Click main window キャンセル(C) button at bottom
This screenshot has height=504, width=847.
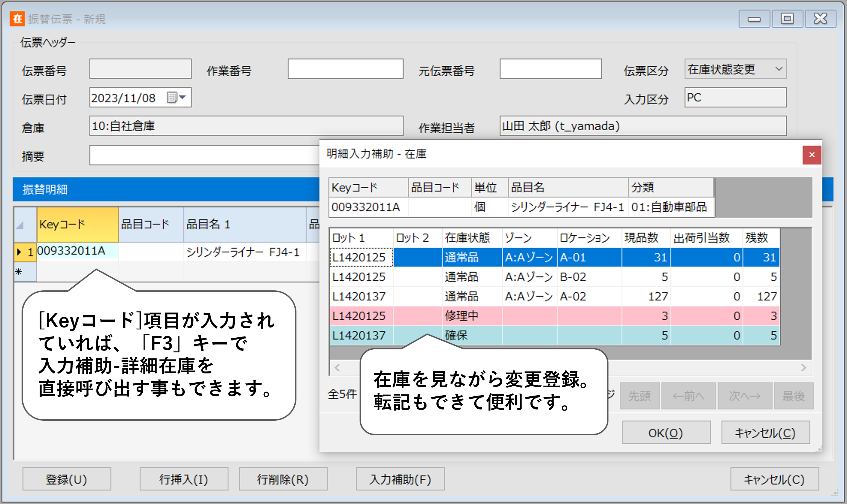774,479
